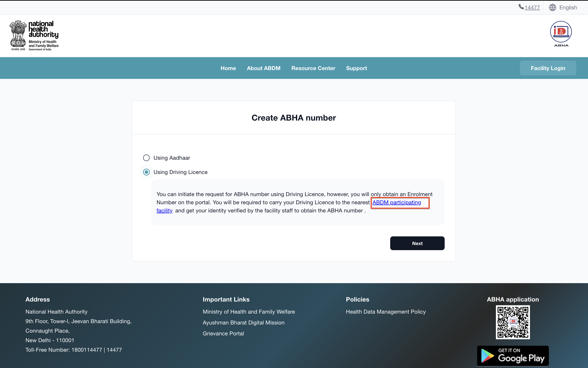Image resolution: width=588 pixels, height=368 pixels.
Task: Open the Resource Center menu item
Action: point(313,68)
